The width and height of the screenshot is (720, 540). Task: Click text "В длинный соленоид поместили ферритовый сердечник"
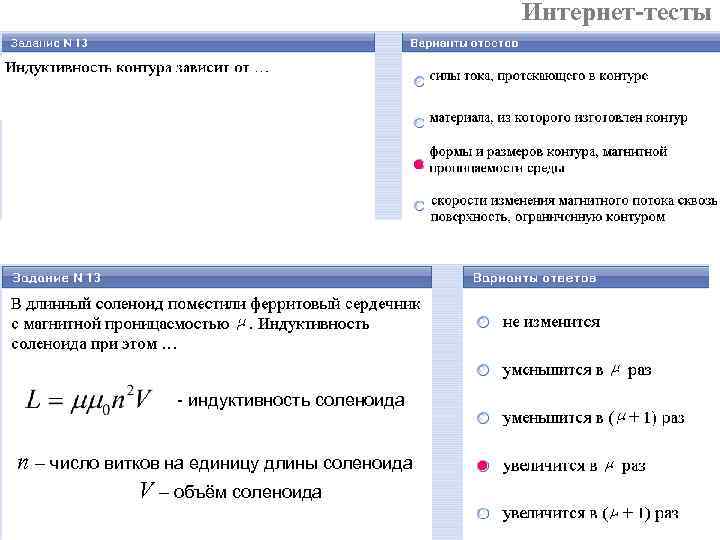215,304
